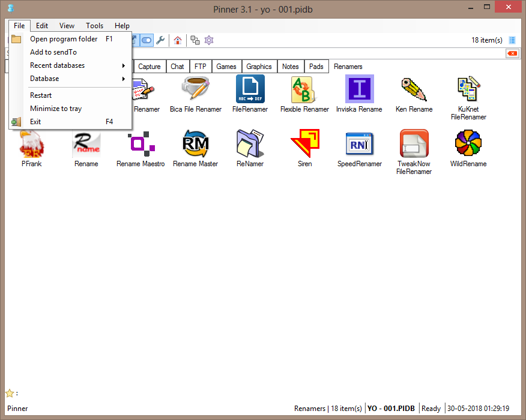Open Rename Master shortcut
This screenshot has width=526, height=420.
[196, 149]
